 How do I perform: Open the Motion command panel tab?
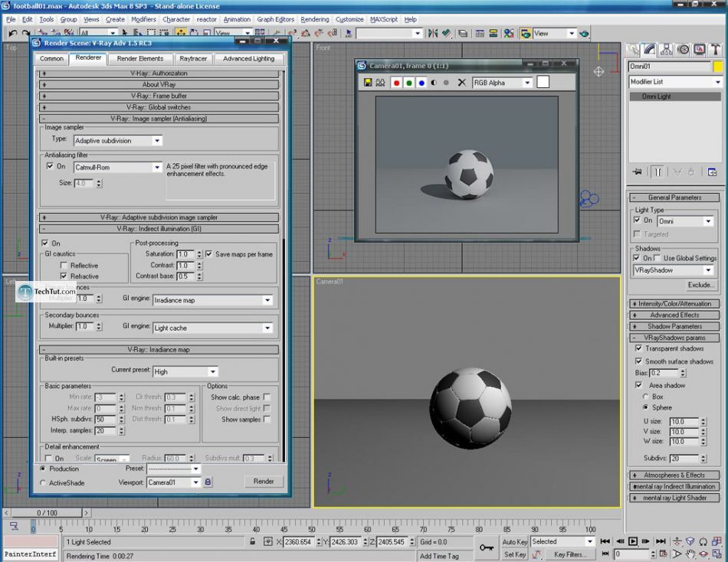click(x=683, y=50)
